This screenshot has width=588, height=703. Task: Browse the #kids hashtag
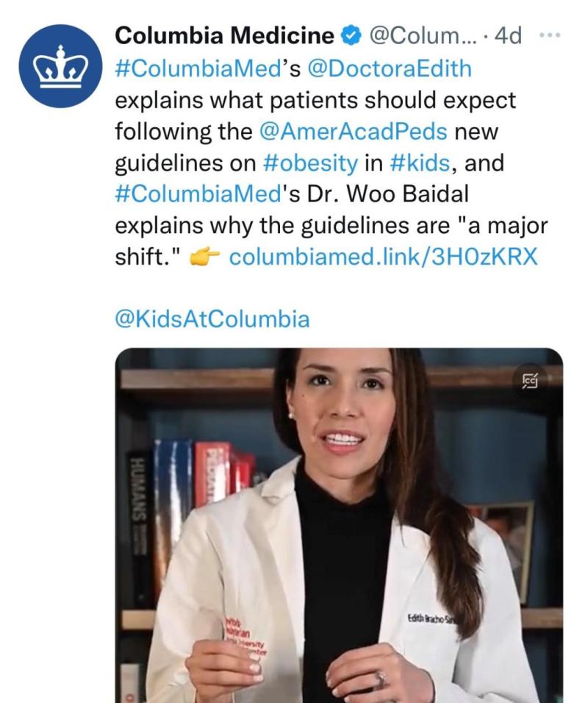click(x=420, y=163)
